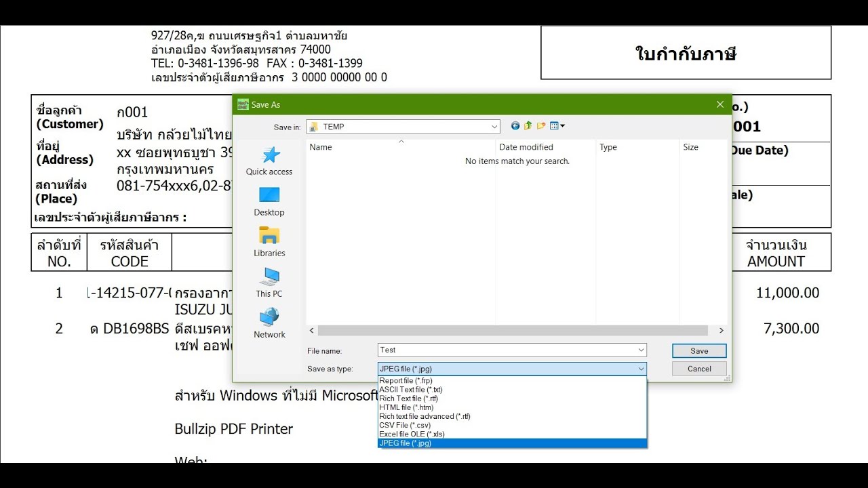This screenshot has width=868, height=488.
Task: Close the Save As dialog
Action: [719, 104]
